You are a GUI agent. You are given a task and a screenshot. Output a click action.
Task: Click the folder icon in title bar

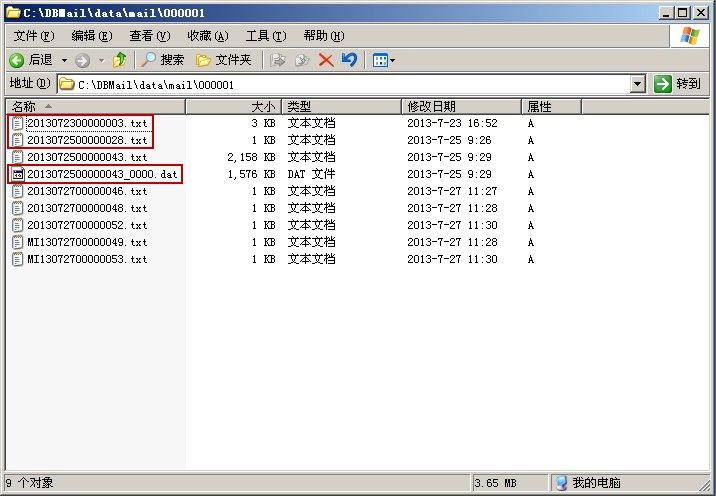[x=13, y=12]
